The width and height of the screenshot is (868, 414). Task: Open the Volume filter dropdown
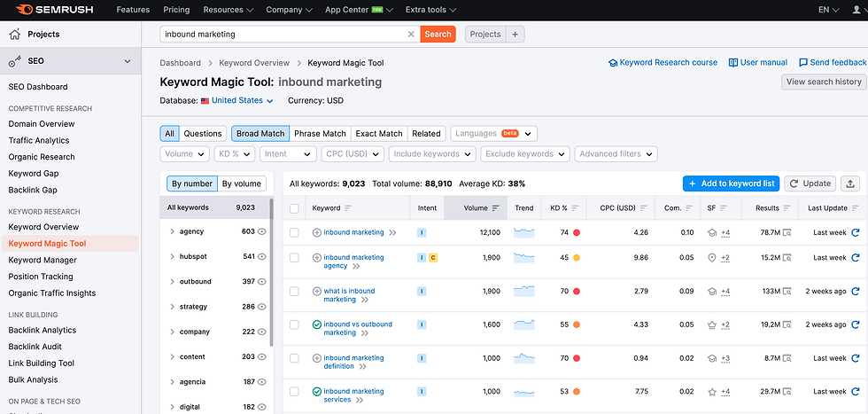(185, 154)
